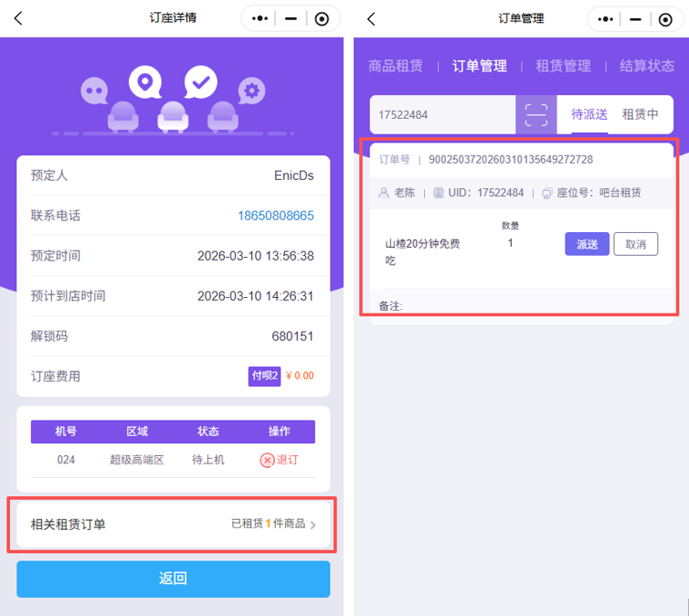The height and width of the screenshot is (616, 689).
Task: Click the 机号 table header
Action: pyautogui.click(x=66, y=431)
